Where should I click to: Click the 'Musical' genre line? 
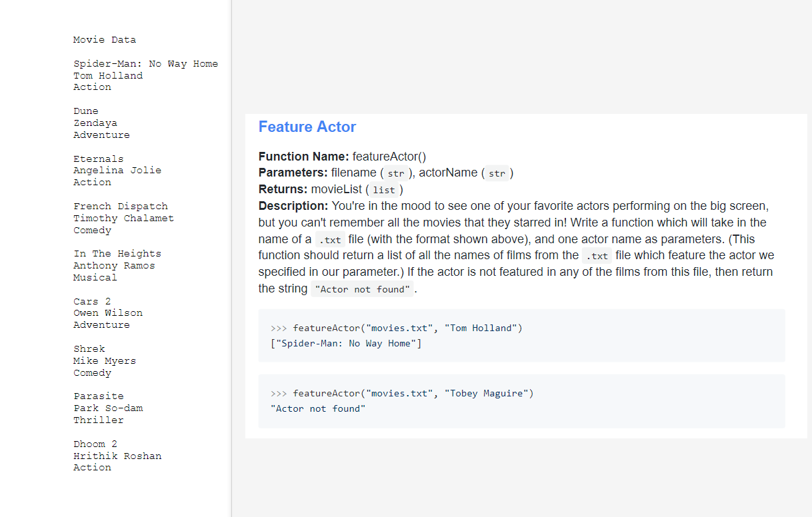[x=95, y=278]
